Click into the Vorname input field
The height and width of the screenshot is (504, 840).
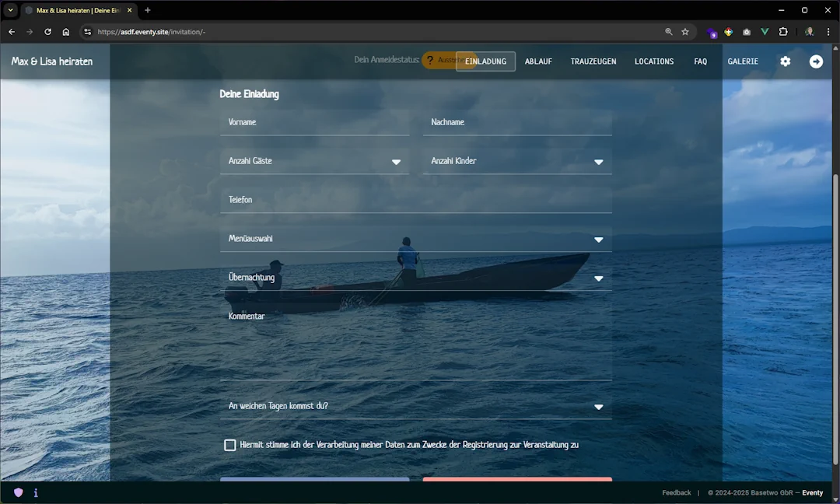coord(314,123)
